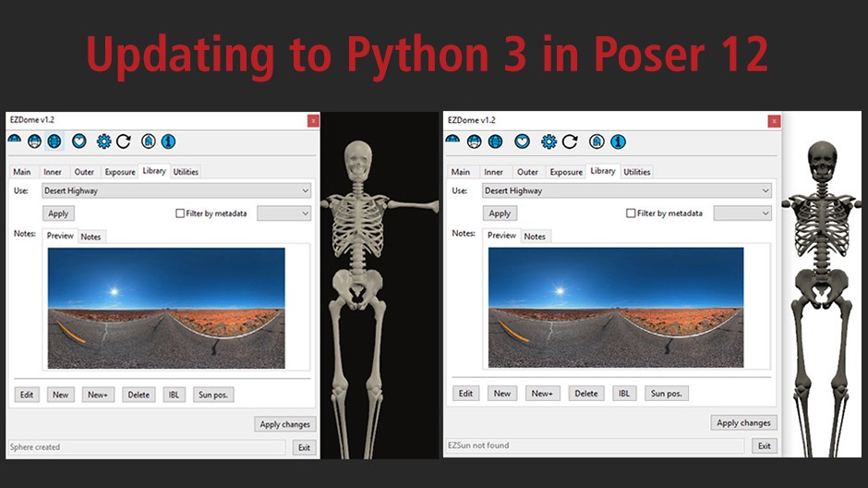Select Library tab in right window
868x488 pixels.
point(603,171)
